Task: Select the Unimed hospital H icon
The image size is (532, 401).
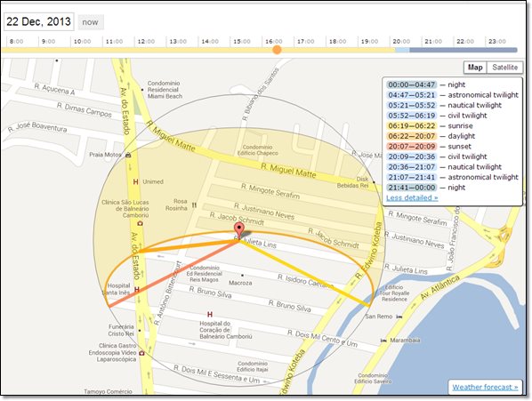Action: [135, 182]
